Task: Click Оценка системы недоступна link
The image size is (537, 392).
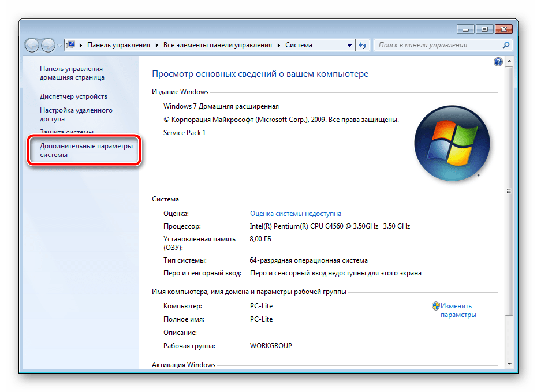Action: (x=296, y=214)
